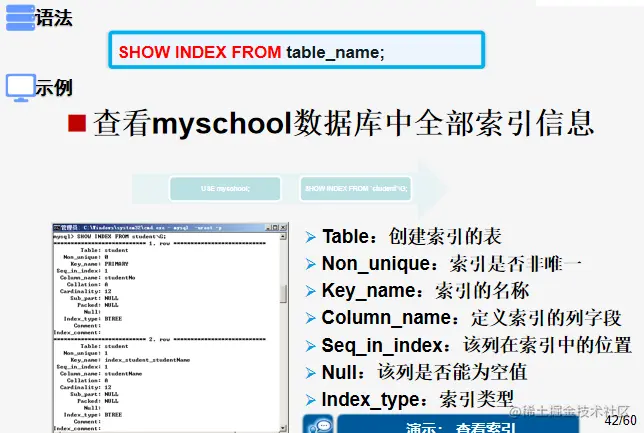The width and height of the screenshot is (644, 433).
Task: Close the cmd.exe mysql window
Action: tap(283, 227)
